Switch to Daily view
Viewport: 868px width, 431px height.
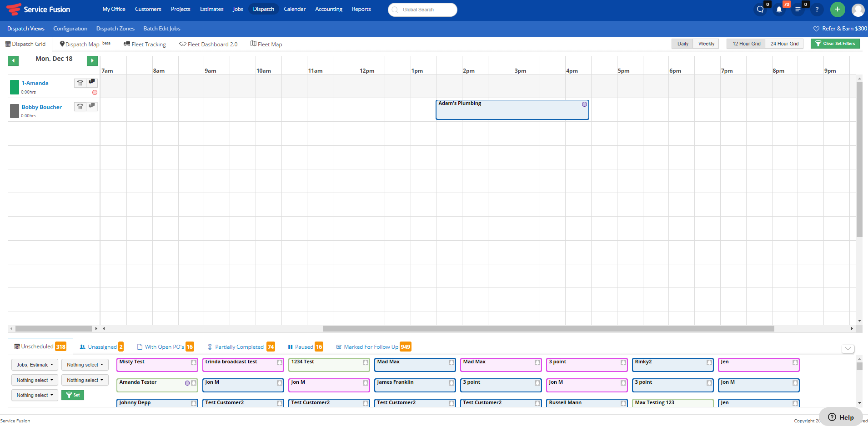[x=682, y=44]
